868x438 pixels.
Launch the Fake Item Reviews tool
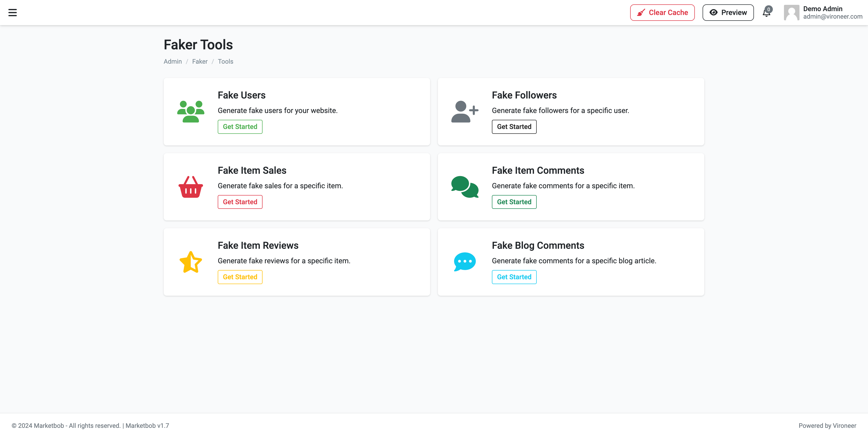240,277
